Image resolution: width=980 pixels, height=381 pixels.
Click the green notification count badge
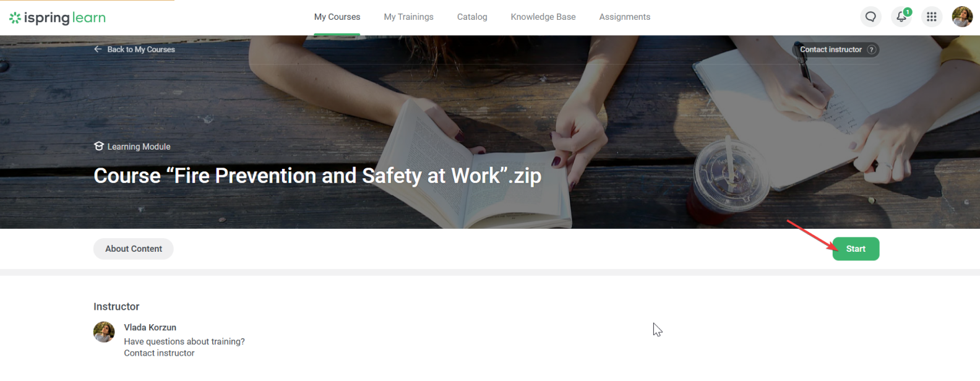[x=908, y=12]
